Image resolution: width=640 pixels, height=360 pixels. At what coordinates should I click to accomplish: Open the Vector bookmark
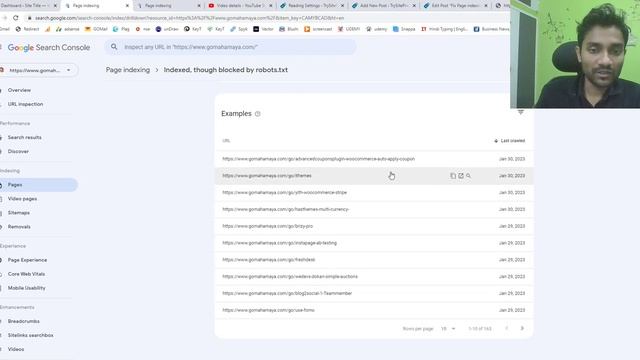(263, 29)
